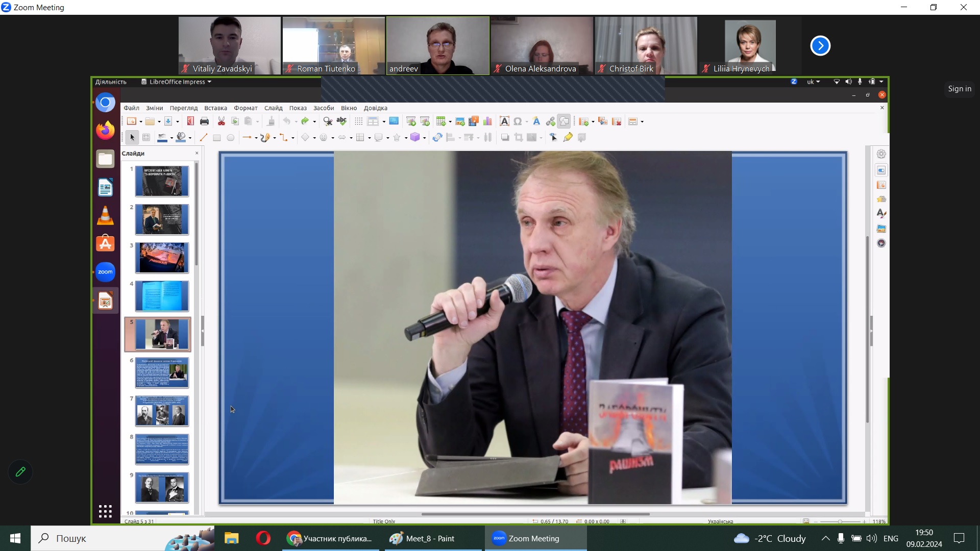The width and height of the screenshot is (980, 551).
Task: Expand the Insert Table dropdown arrow
Action: pos(450,122)
